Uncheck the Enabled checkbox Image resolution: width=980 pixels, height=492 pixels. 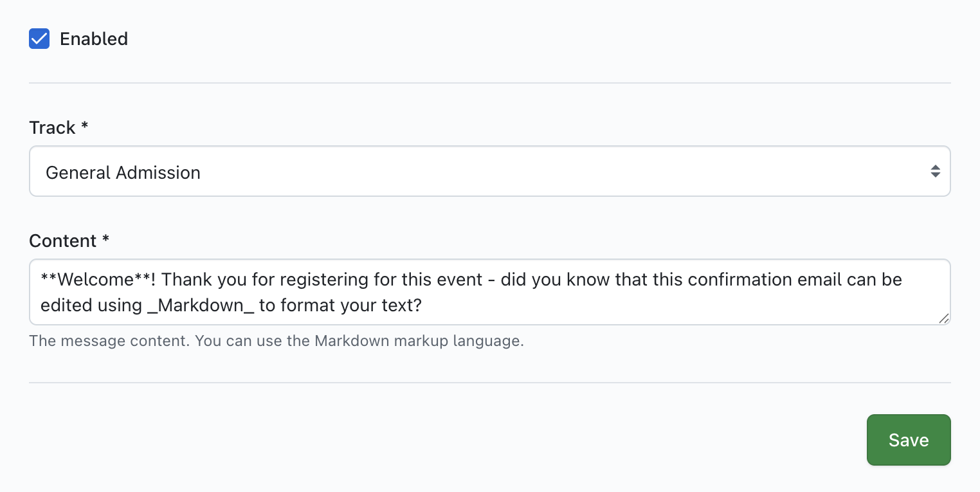(39, 39)
